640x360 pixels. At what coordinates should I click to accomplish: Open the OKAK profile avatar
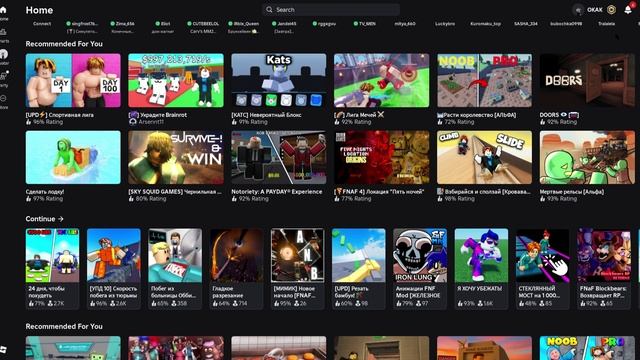pyautogui.click(x=578, y=10)
